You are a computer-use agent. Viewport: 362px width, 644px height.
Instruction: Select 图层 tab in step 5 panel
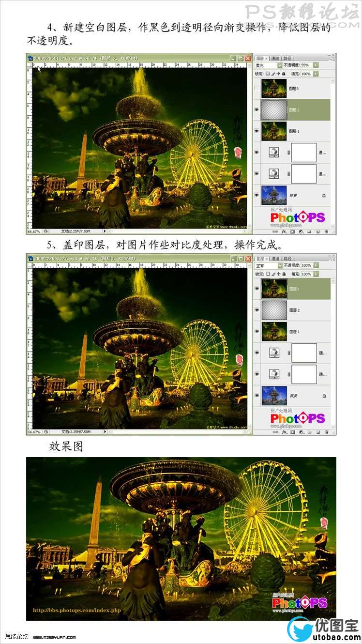point(261,259)
